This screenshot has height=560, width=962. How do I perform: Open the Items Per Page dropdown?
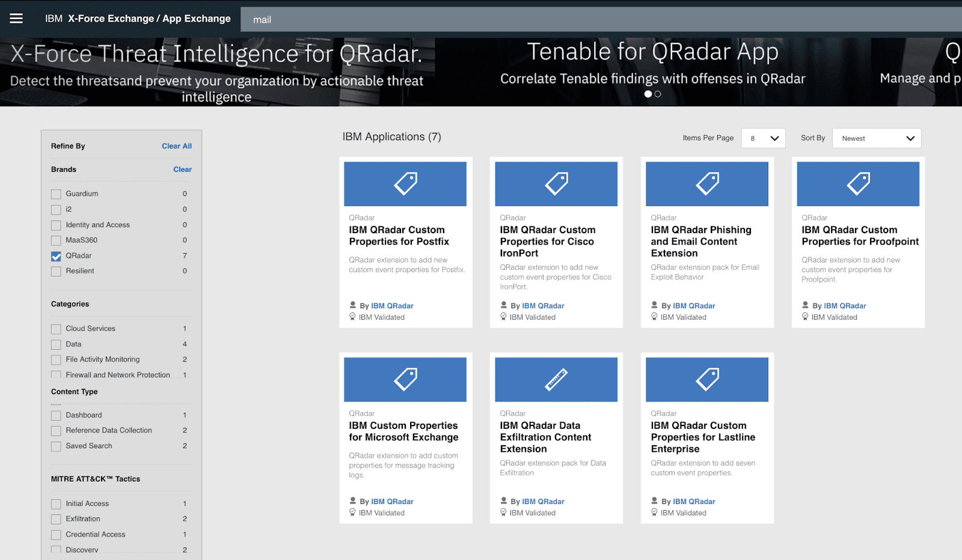pos(763,138)
